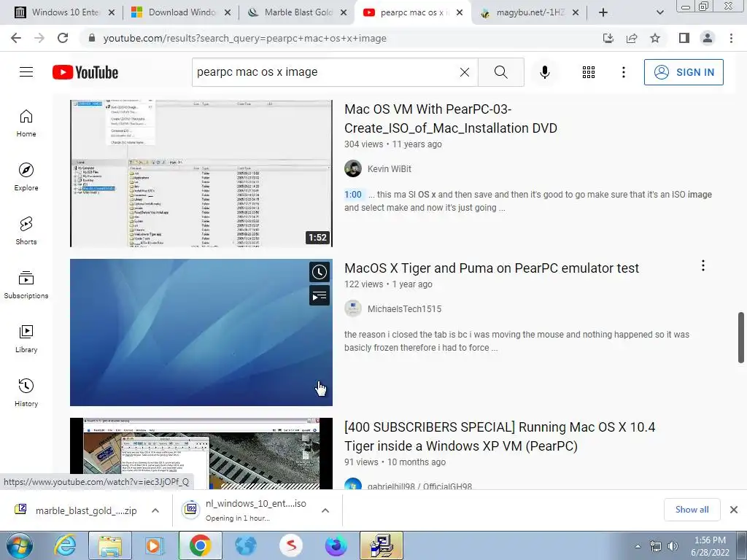Open the Mac OS VM PearPC-03 thumbnail
This screenshot has width=747, height=560.
coord(201,174)
